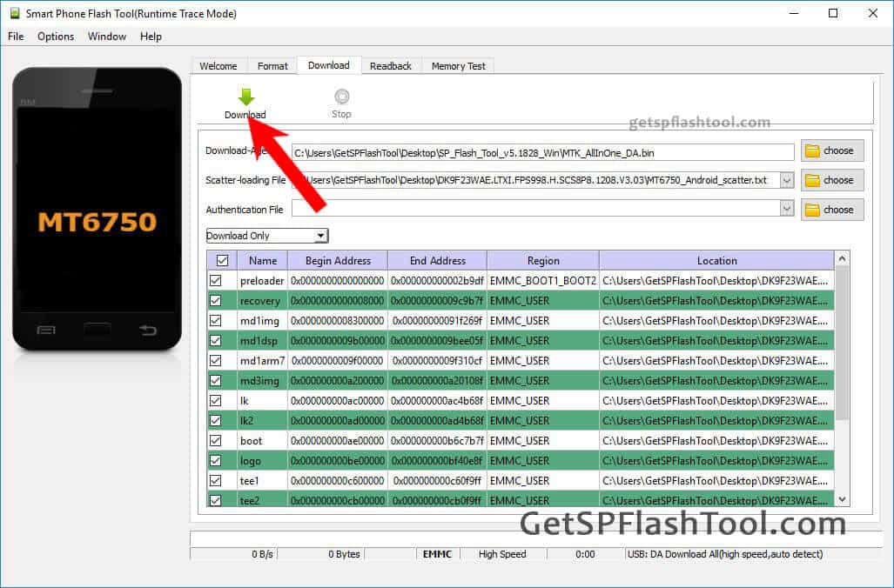Click choose button for Scatter-loading File
This screenshot has height=588, width=894.
click(x=832, y=180)
